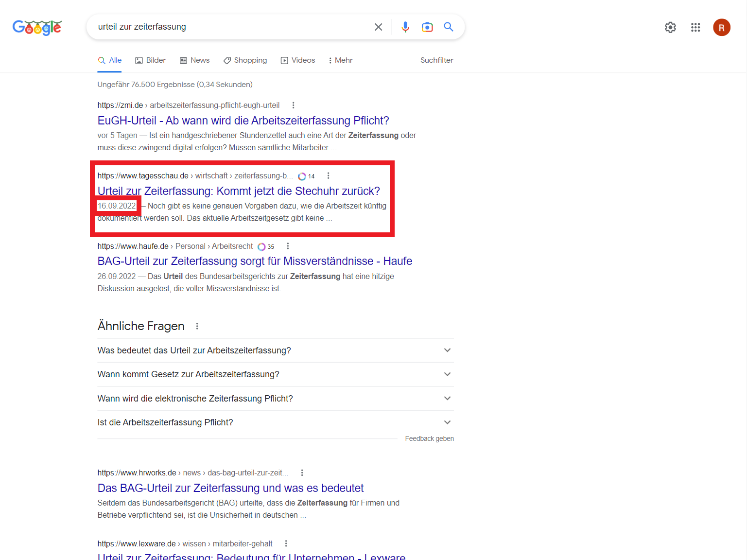Click the date 26.09.2022 in Haufe snippet
The image size is (747, 560).
(x=117, y=276)
